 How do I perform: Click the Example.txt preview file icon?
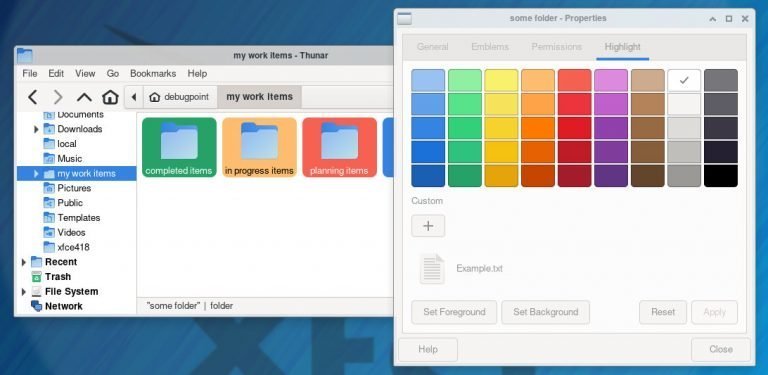pyautogui.click(x=432, y=269)
